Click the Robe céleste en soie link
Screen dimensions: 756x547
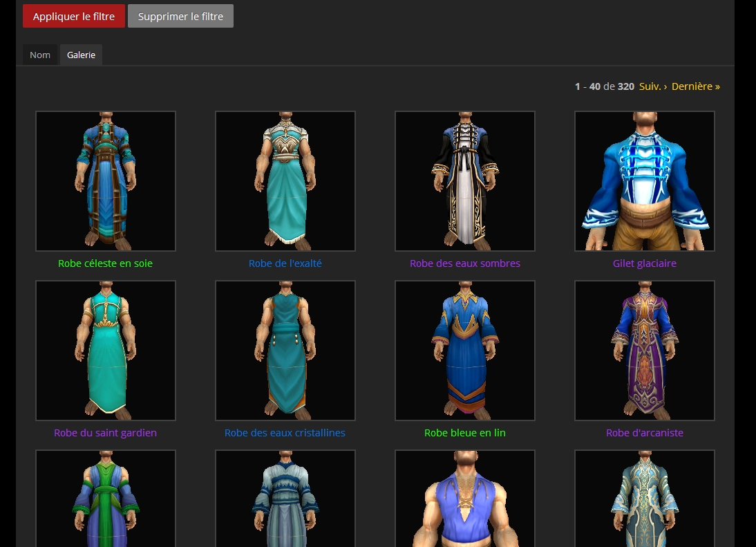[105, 263]
